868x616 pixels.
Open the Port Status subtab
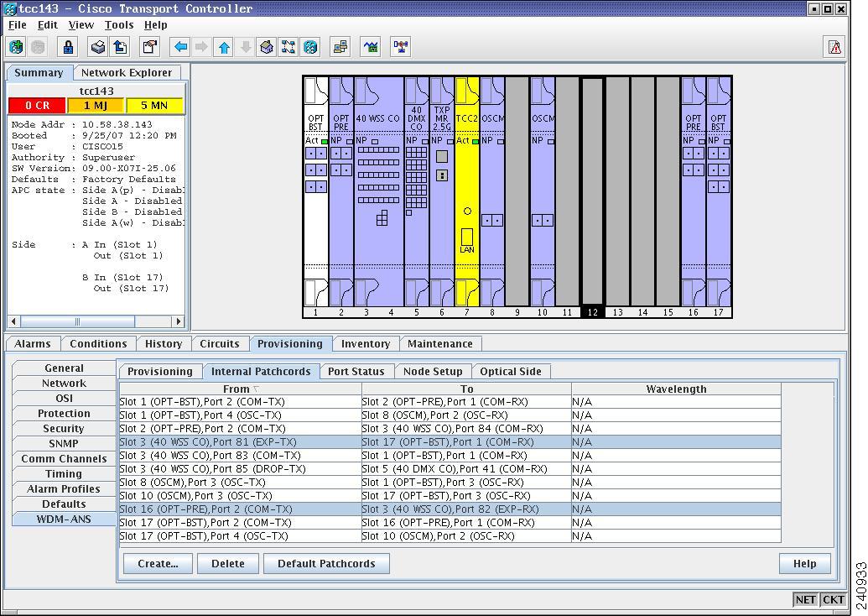pyautogui.click(x=356, y=372)
